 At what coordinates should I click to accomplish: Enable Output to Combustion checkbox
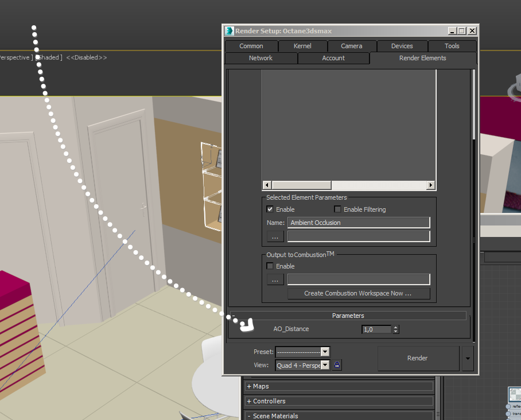[x=270, y=266]
